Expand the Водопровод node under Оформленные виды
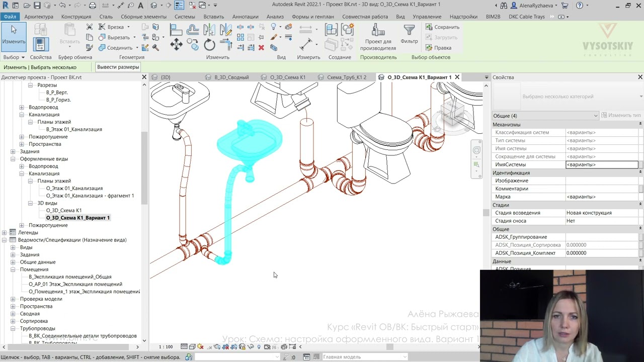644x362 pixels. coord(22,166)
